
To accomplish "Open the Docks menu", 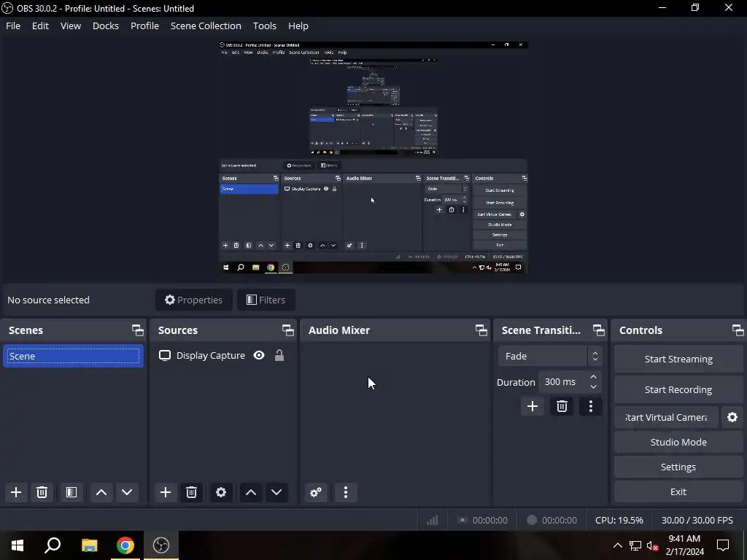I will click(106, 26).
